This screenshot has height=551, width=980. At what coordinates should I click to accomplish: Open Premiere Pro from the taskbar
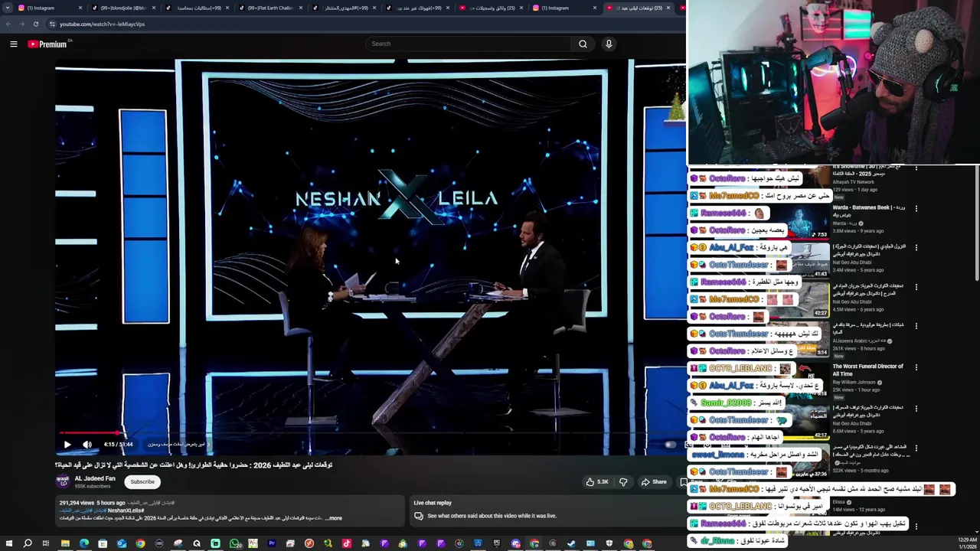(x=272, y=543)
